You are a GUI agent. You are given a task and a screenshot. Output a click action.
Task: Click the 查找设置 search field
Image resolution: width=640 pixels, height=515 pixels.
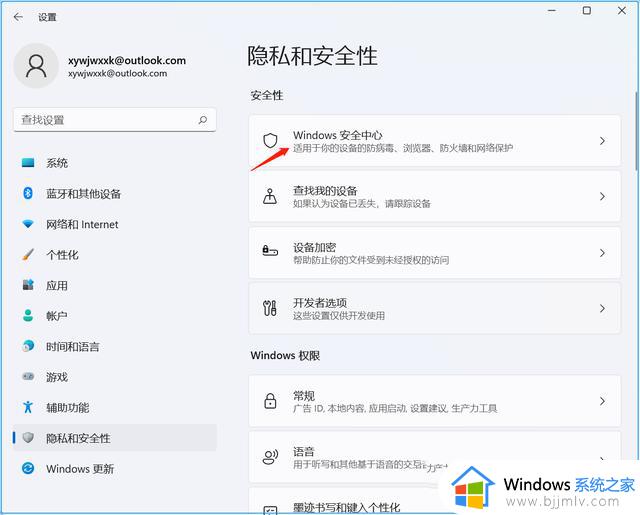(x=115, y=120)
